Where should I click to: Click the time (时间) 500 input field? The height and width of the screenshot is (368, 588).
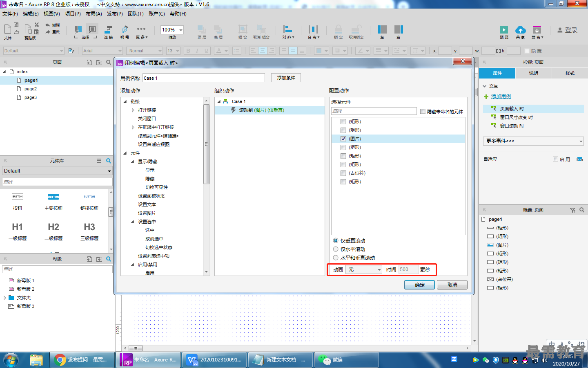408,269
